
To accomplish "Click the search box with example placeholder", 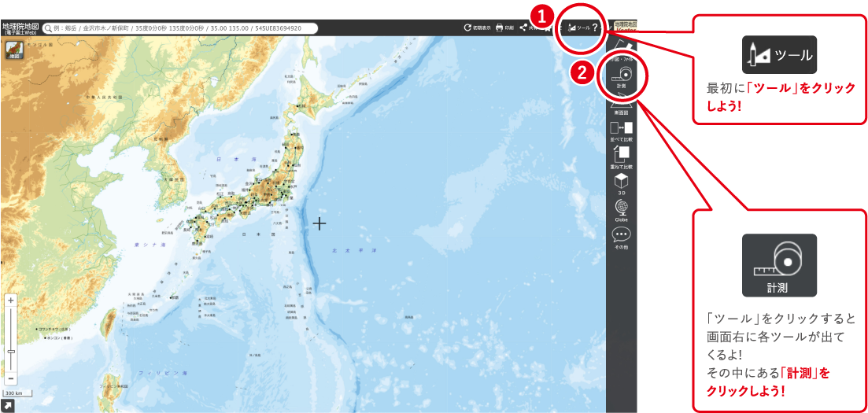I will click(180, 28).
